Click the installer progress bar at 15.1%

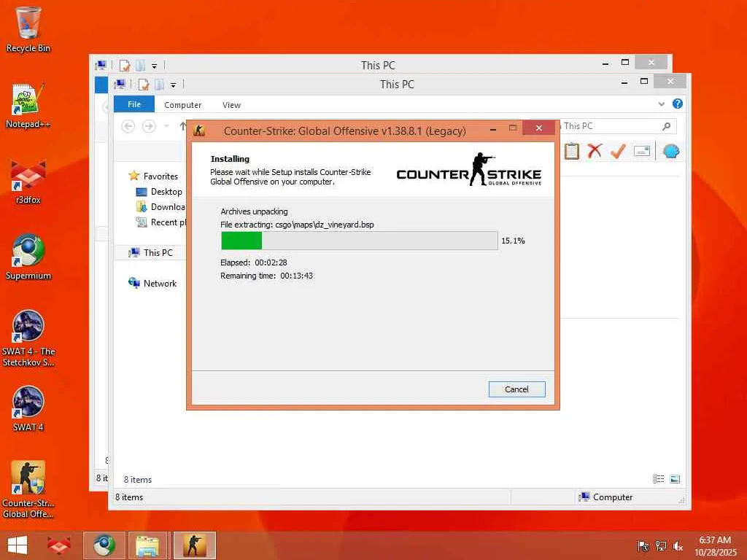(359, 241)
